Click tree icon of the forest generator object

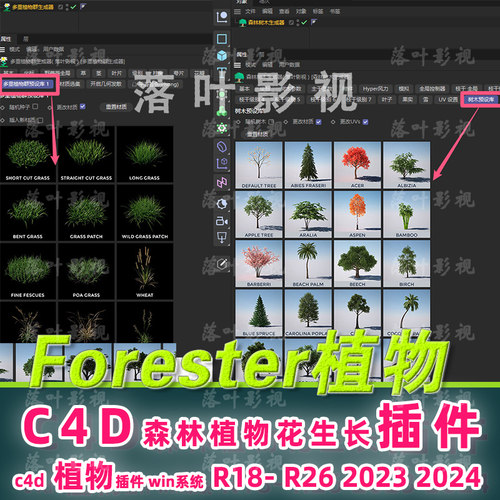(243, 22)
